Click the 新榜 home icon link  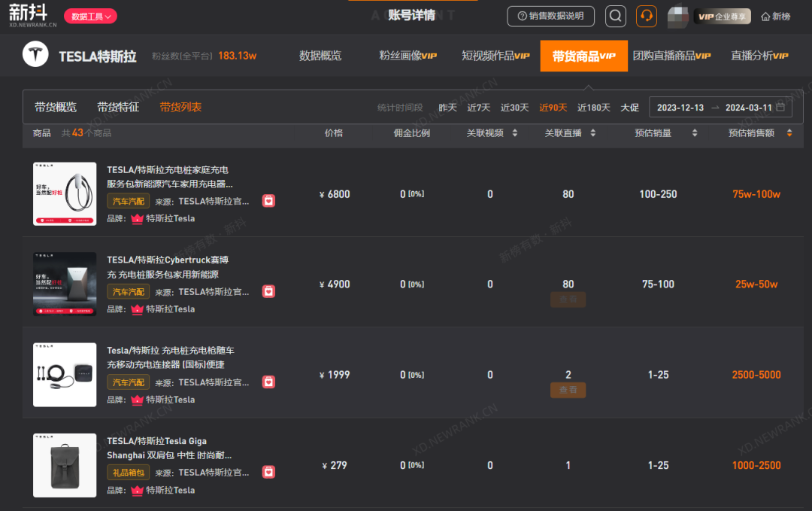click(x=776, y=17)
